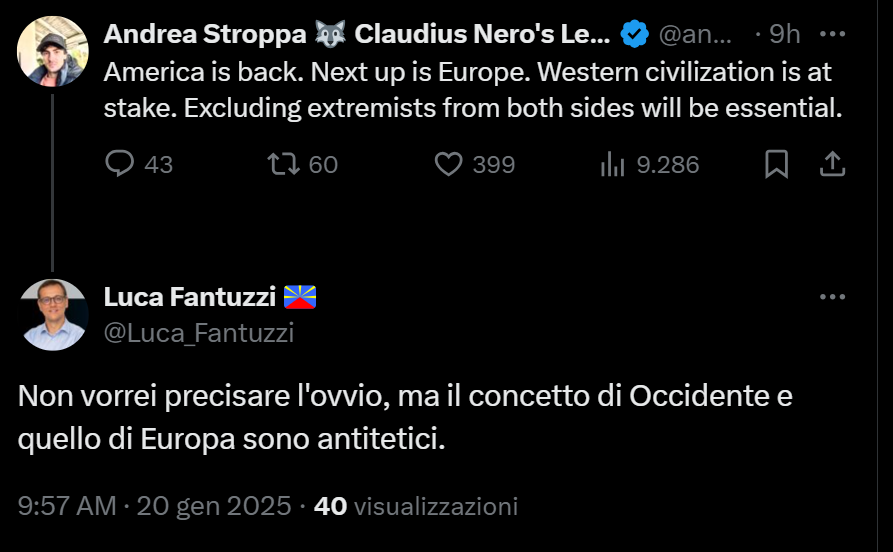Open more options on Andrea Stroppa's tweet
The height and width of the screenshot is (552, 893).
click(x=832, y=33)
